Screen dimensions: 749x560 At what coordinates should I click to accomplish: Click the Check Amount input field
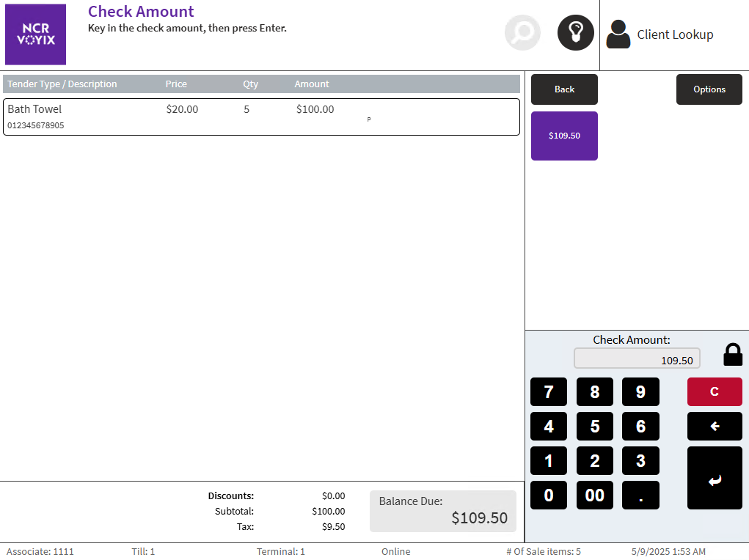(x=637, y=359)
